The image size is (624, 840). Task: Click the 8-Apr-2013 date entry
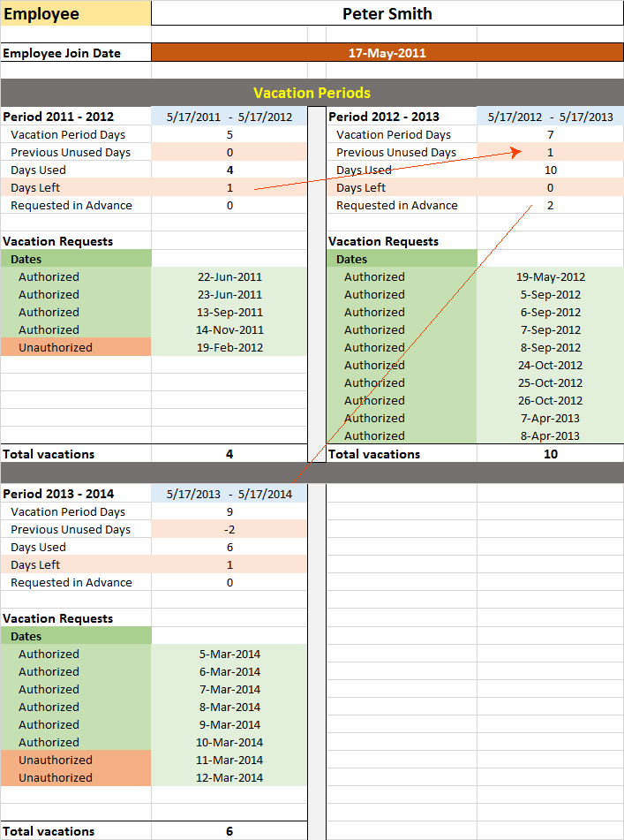pos(550,435)
